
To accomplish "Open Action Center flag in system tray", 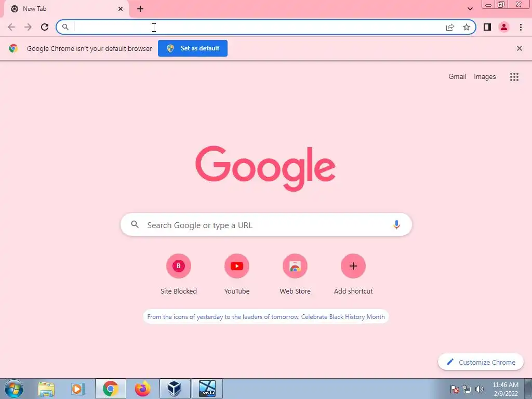I will coord(454,389).
